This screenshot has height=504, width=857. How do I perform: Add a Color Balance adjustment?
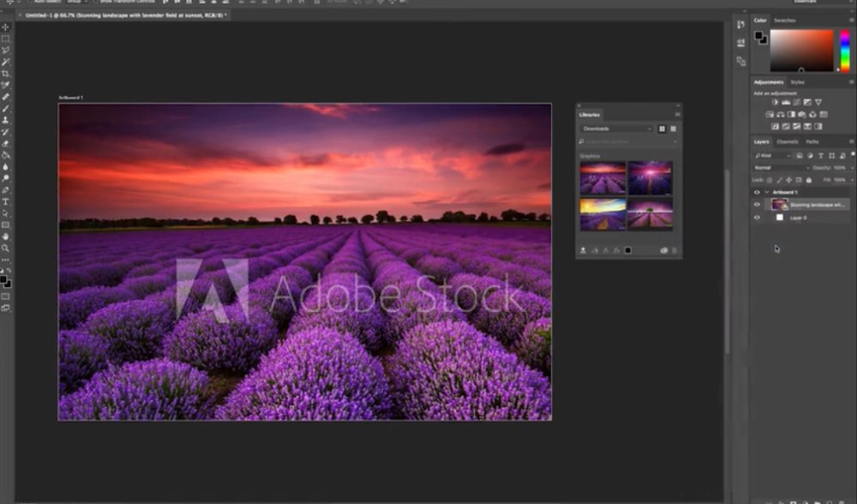[x=781, y=114]
